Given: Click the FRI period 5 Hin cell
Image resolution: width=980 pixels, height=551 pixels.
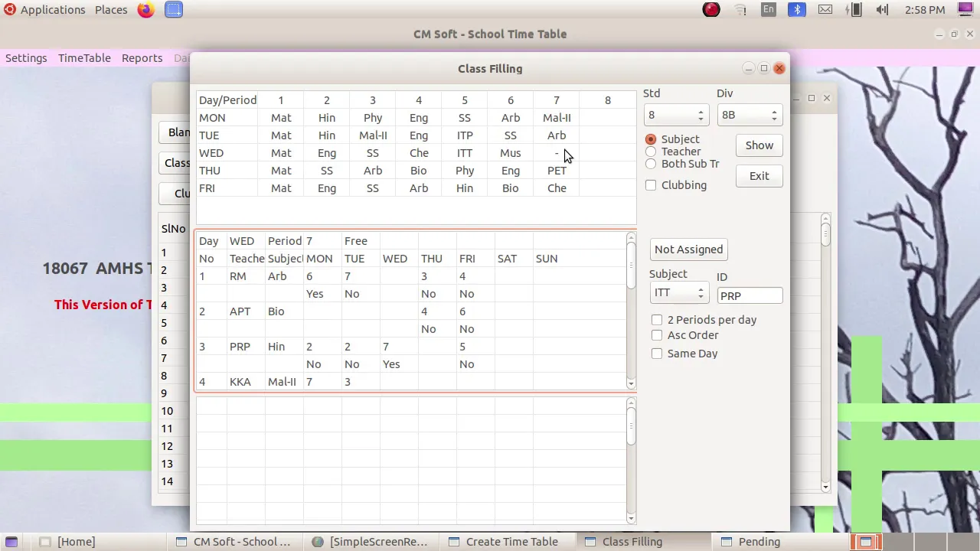Looking at the screenshot, I should click(465, 188).
